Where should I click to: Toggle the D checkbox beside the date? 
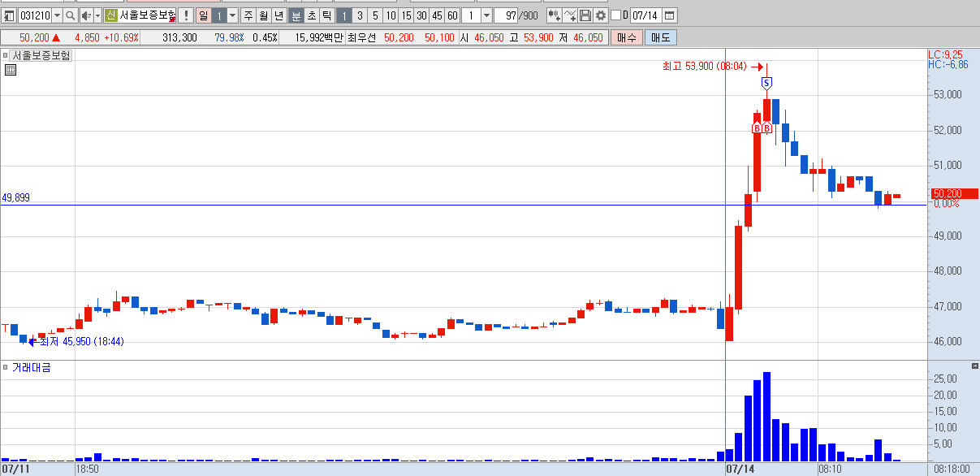pos(615,15)
